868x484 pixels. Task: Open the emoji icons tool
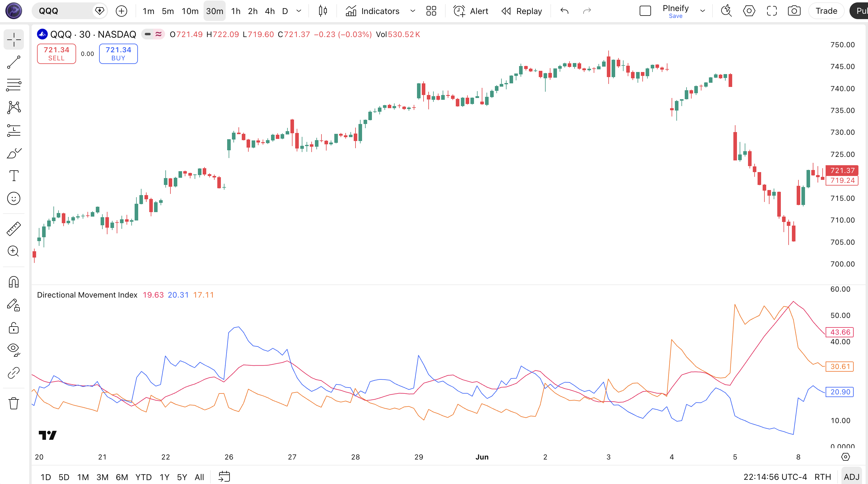(x=14, y=198)
